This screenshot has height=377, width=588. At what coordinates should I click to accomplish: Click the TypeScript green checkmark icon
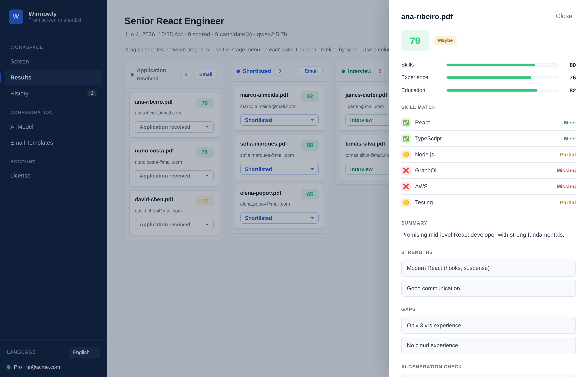(x=406, y=139)
